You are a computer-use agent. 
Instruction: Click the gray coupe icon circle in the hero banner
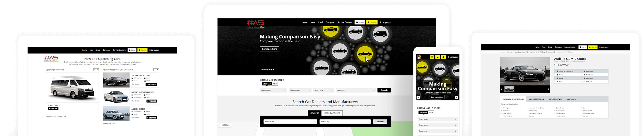click(340, 51)
